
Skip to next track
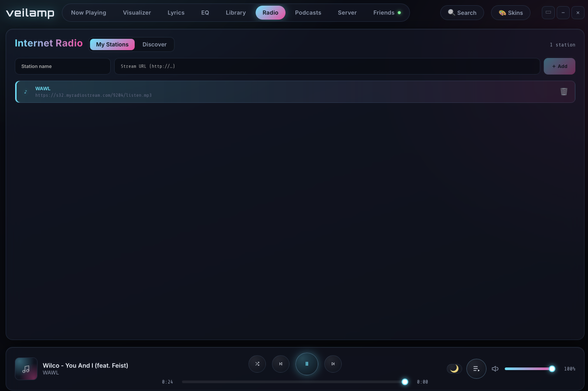tap(333, 364)
